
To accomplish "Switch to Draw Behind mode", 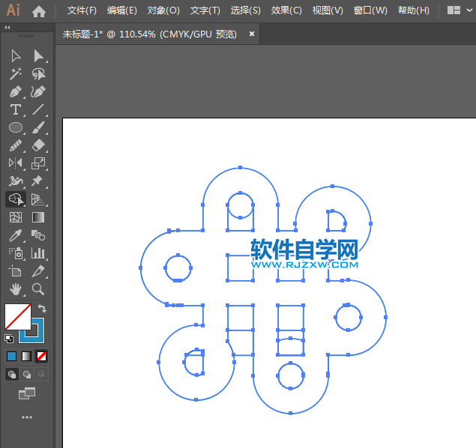I will pyautogui.click(x=27, y=374).
